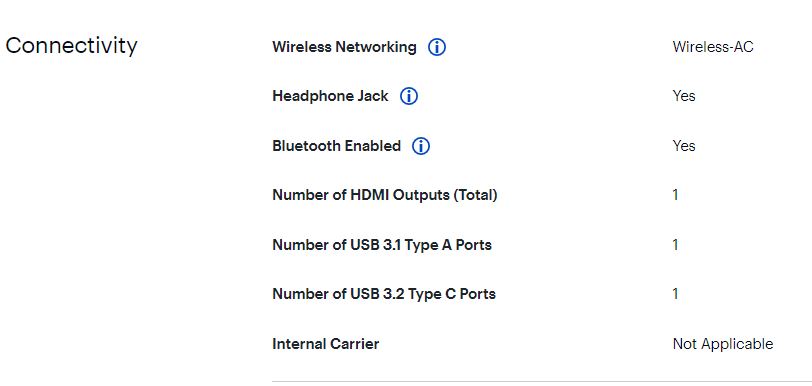Show info tooltip for Bluetooth Enabled
This screenshot has height=386, width=812.
click(421, 146)
